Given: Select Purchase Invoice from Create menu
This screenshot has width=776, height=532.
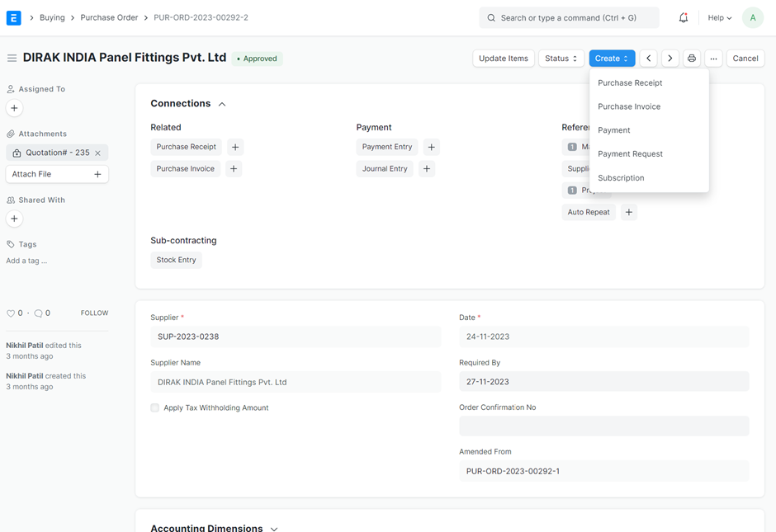Looking at the screenshot, I should [629, 106].
